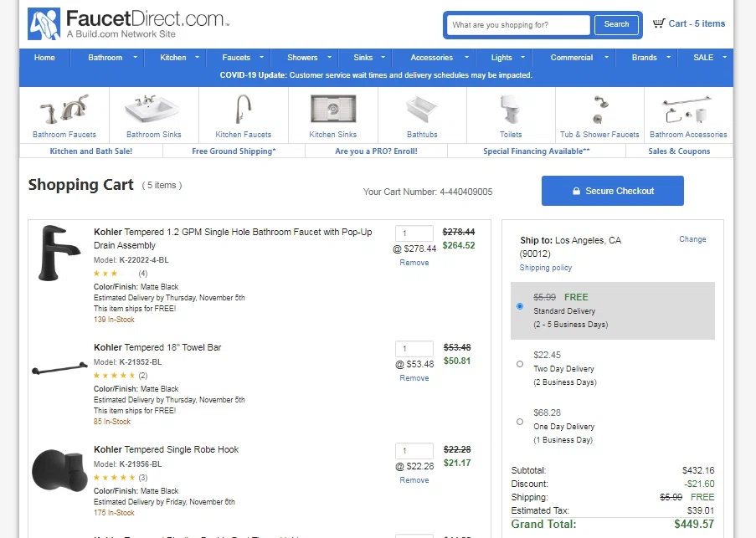The image size is (756, 538).
Task: Click the Grand Total amount $449.57
Action: click(x=694, y=524)
